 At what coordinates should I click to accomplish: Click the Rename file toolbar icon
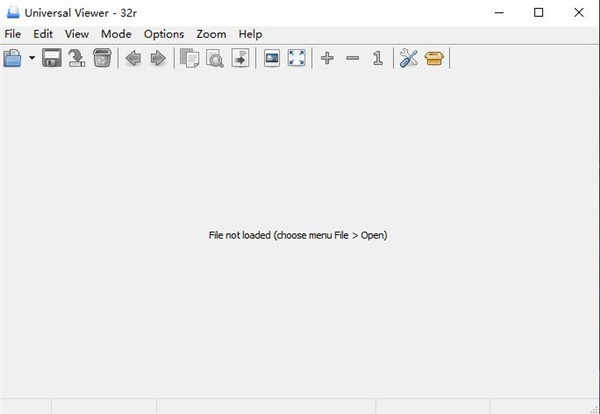click(x=77, y=59)
